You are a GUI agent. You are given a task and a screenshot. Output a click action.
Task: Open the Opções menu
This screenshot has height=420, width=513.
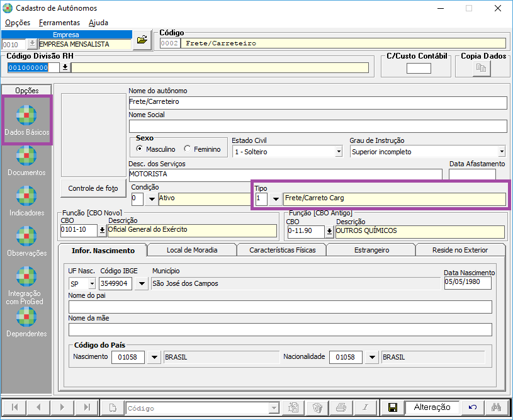click(x=18, y=23)
